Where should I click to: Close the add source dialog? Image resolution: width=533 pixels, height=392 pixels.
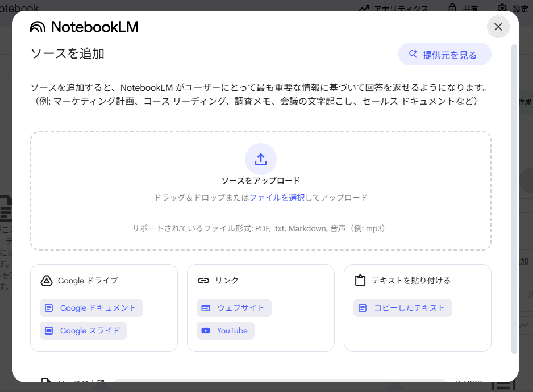tap(498, 27)
